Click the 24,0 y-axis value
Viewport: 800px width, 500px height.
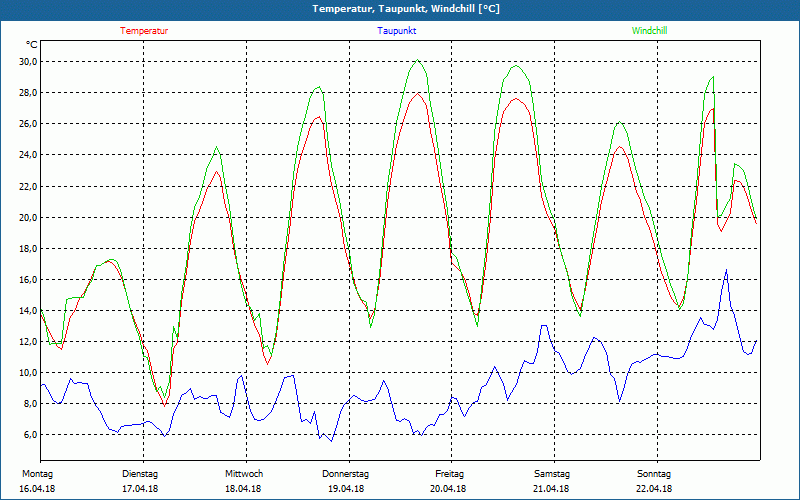tap(28, 155)
